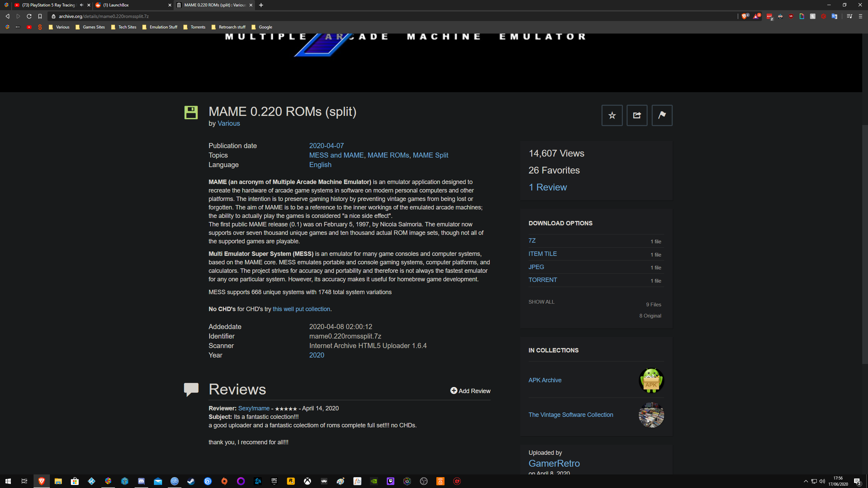
Task: Open the Google bookmarks folder
Action: [262, 27]
